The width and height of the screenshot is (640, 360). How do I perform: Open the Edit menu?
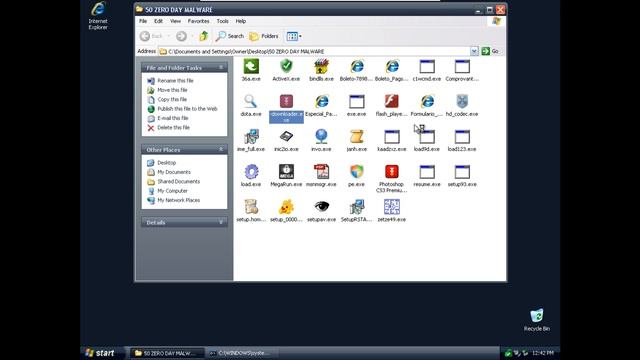pyautogui.click(x=158, y=21)
